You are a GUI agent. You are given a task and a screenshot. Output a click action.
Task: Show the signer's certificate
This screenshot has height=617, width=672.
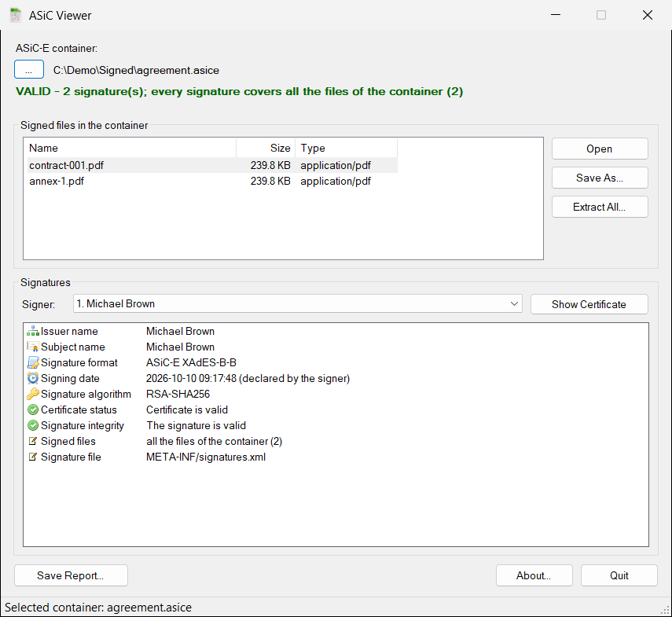(589, 304)
